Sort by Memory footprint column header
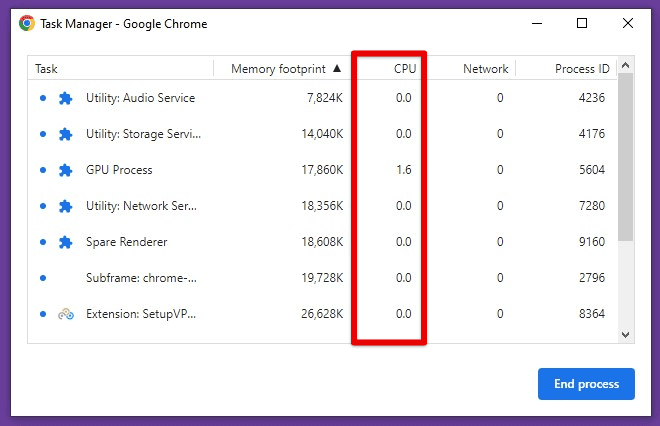The image size is (660, 426). 278,69
